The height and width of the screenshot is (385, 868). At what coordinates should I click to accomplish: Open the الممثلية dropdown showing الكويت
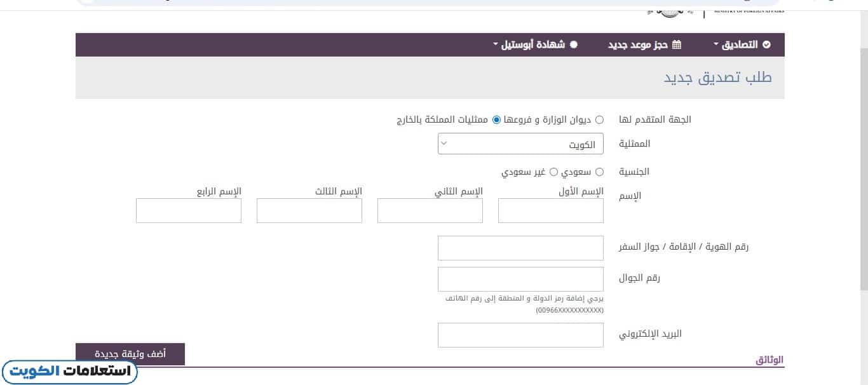520,144
